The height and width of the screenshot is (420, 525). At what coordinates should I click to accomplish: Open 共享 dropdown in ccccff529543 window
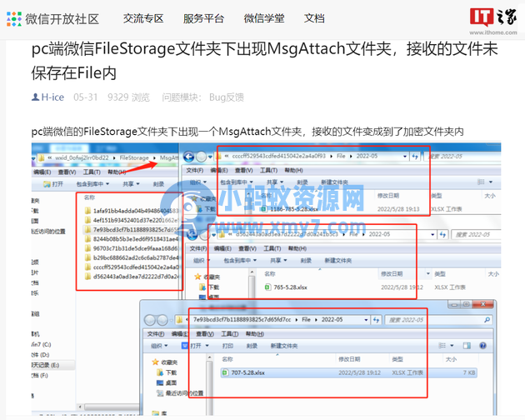point(275,182)
